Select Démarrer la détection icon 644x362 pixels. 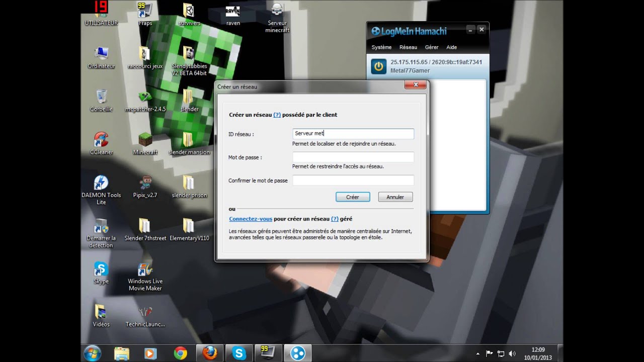(101, 233)
